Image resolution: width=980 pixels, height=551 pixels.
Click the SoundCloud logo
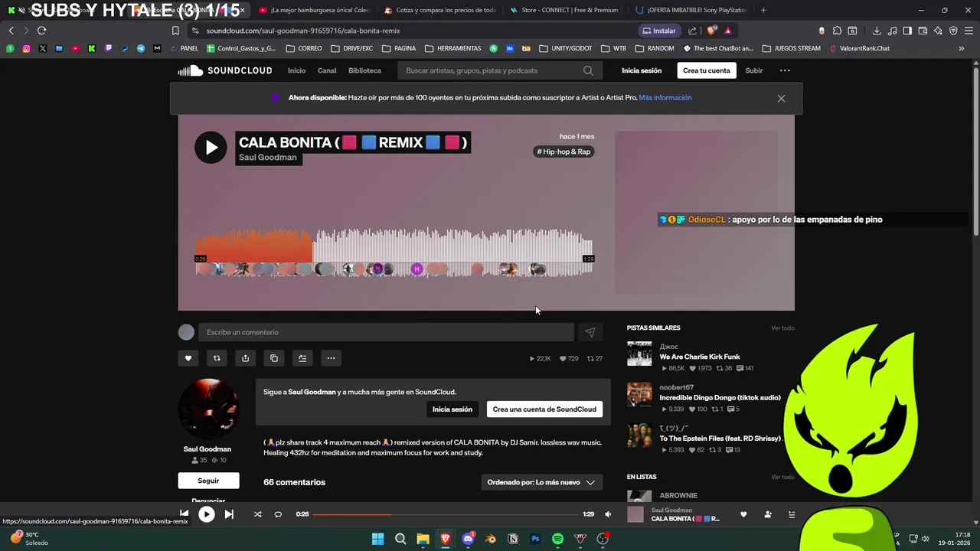pos(225,70)
